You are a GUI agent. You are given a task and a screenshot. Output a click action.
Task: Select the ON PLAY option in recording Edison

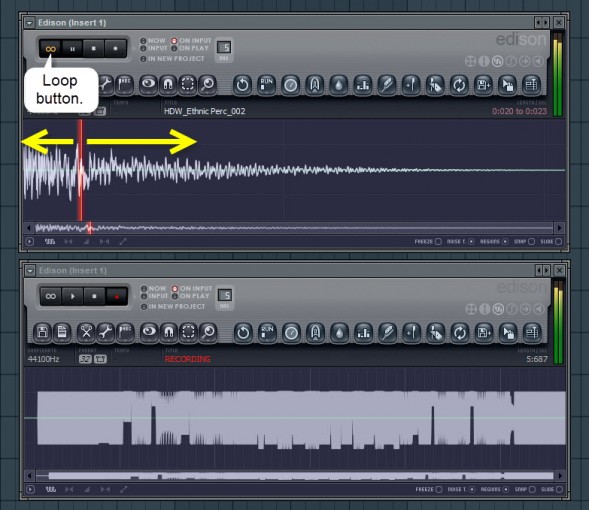(x=190, y=296)
